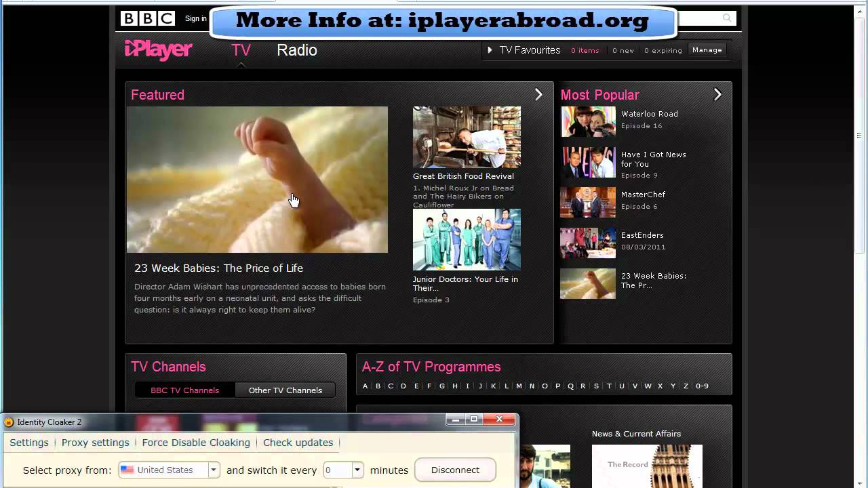The height and width of the screenshot is (488, 868).
Task: Click MasterChef thumbnail
Action: coord(588,203)
